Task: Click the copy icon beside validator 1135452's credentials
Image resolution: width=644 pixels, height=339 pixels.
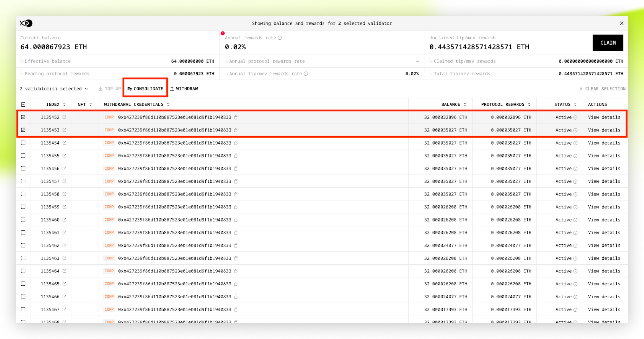Action: point(236,117)
